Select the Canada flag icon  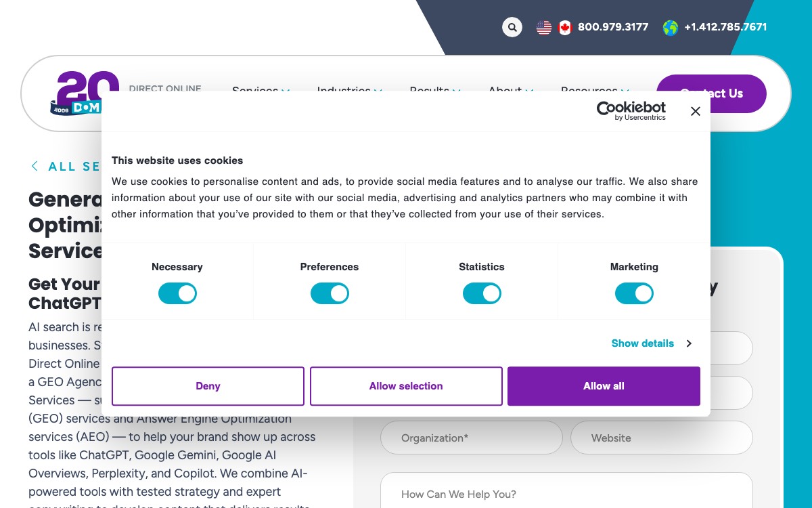[x=565, y=28]
